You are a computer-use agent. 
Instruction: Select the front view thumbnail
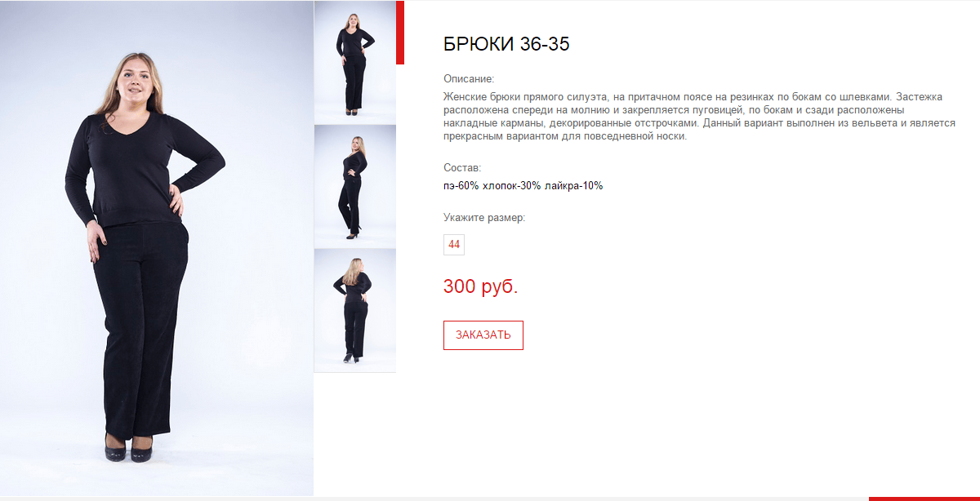coord(355,62)
